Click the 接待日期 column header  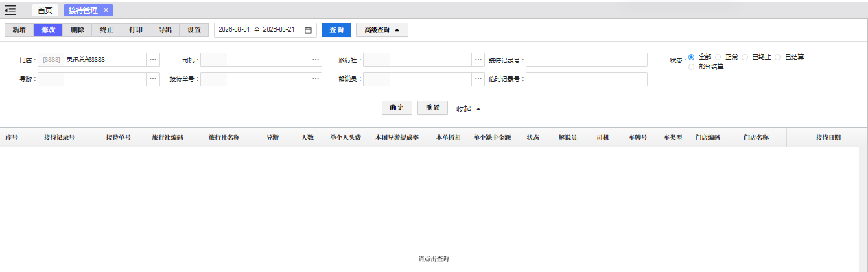coord(828,138)
